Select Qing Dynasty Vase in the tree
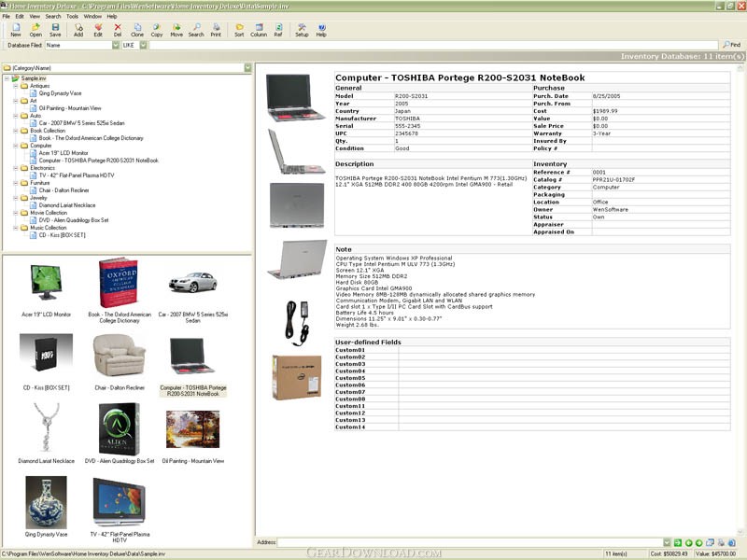 (x=60, y=93)
